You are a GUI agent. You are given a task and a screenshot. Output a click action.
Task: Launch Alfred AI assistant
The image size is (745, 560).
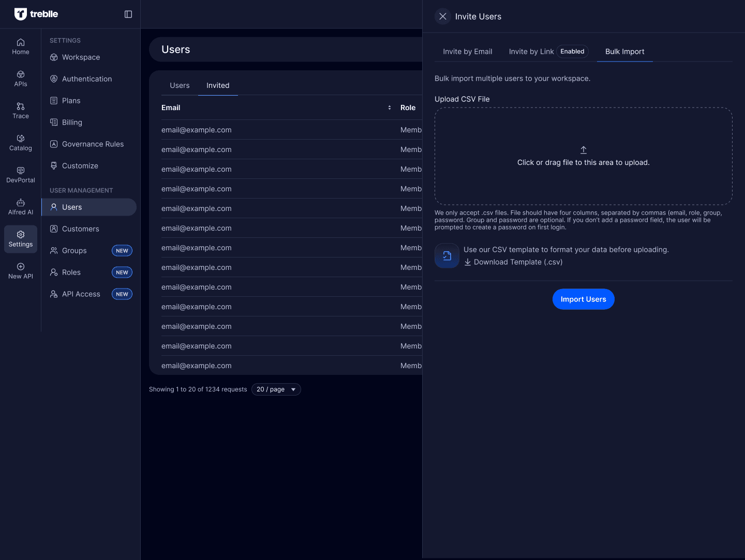[21, 207]
